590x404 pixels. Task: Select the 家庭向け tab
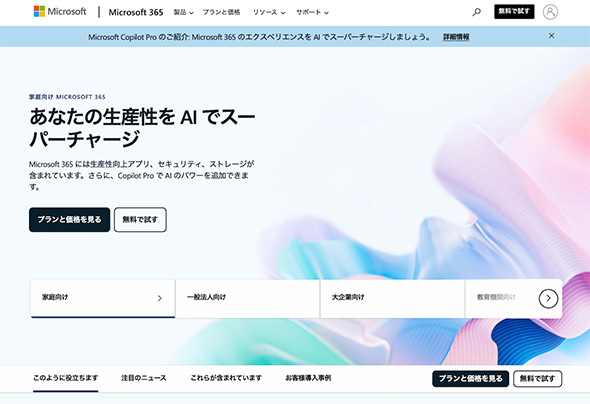103,298
